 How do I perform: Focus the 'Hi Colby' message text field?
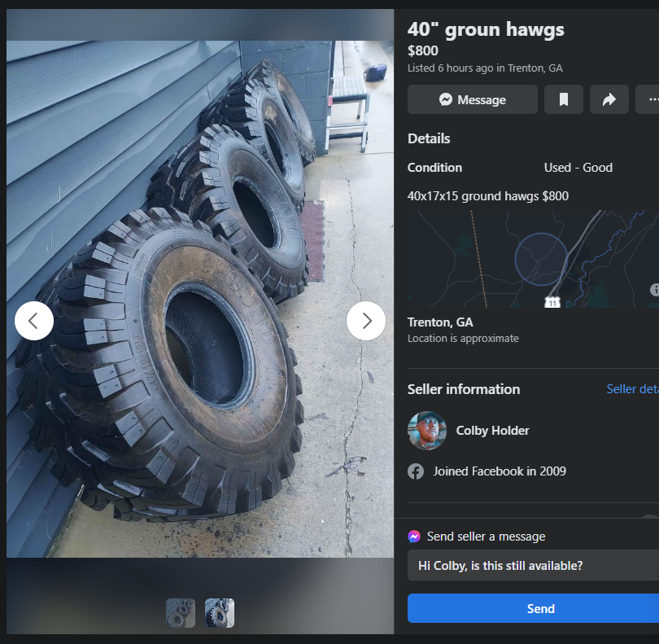(533, 566)
